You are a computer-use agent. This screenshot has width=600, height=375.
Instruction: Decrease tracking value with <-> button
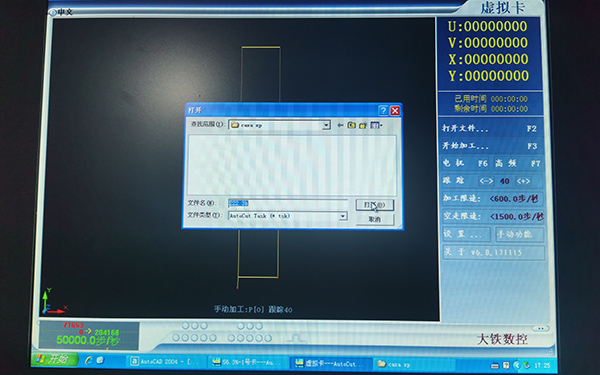(486, 181)
